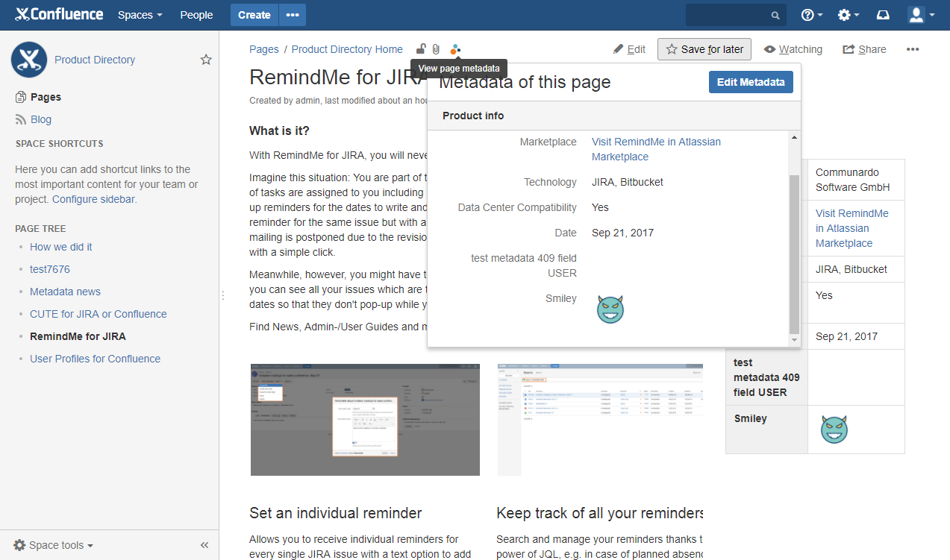This screenshot has width=950, height=560.
Task: Expand the Space tools menu
Action: coord(54,545)
